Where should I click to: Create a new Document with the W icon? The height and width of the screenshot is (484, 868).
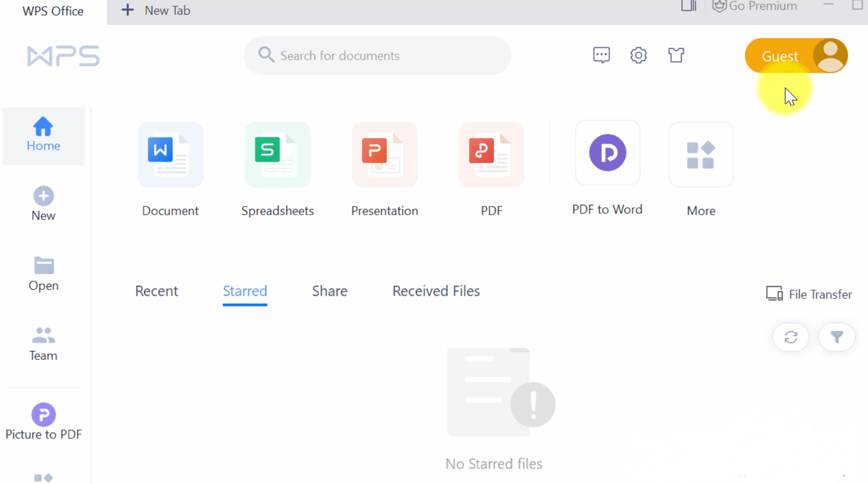click(170, 155)
